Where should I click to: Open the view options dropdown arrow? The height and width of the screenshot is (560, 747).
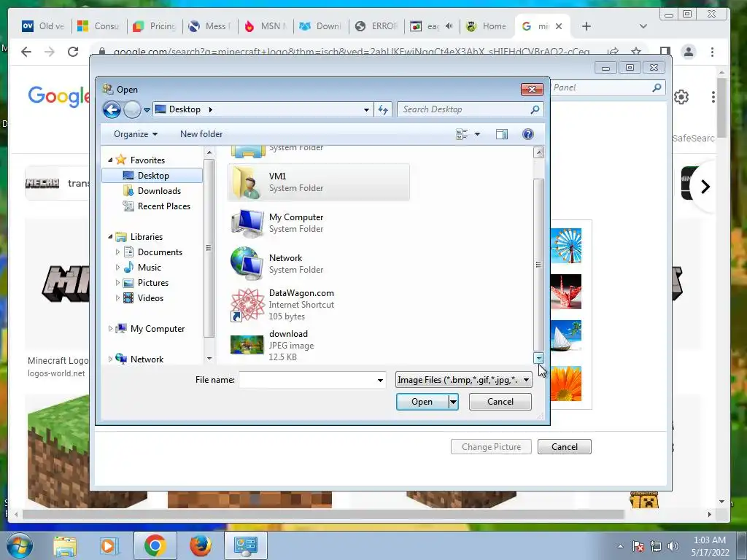pyautogui.click(x=477, y=134)
